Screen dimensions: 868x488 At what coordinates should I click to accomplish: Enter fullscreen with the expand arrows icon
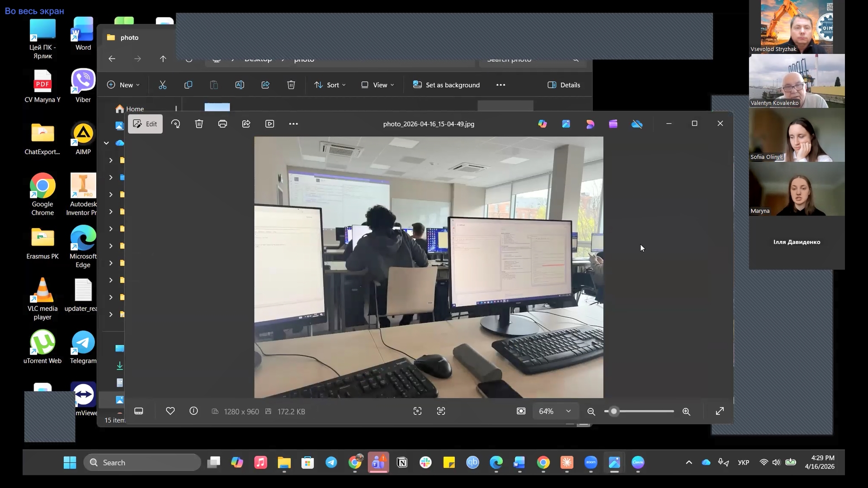(720, 411)
